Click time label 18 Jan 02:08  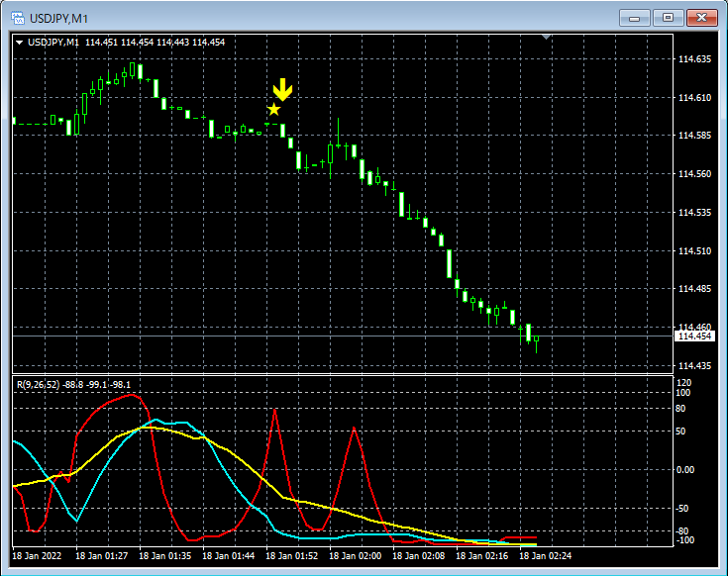(418, 555)
